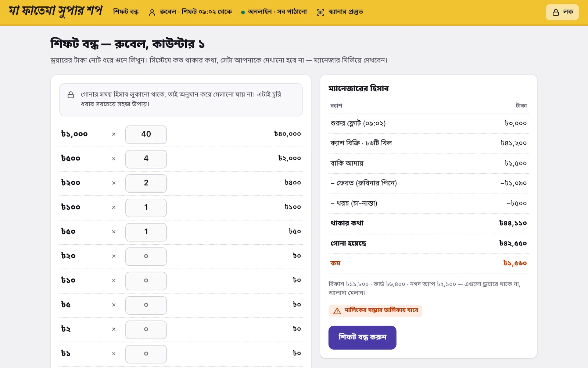
Task: Click the ৳১,০০০ denomination label
Action: coord(74,134)
